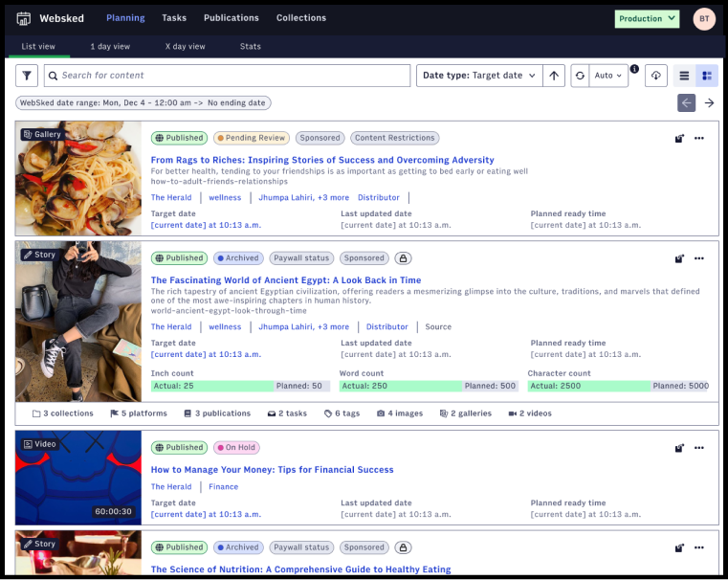Go to next page arrow
This screenshot has width=728, height=580.
[709, 102]
